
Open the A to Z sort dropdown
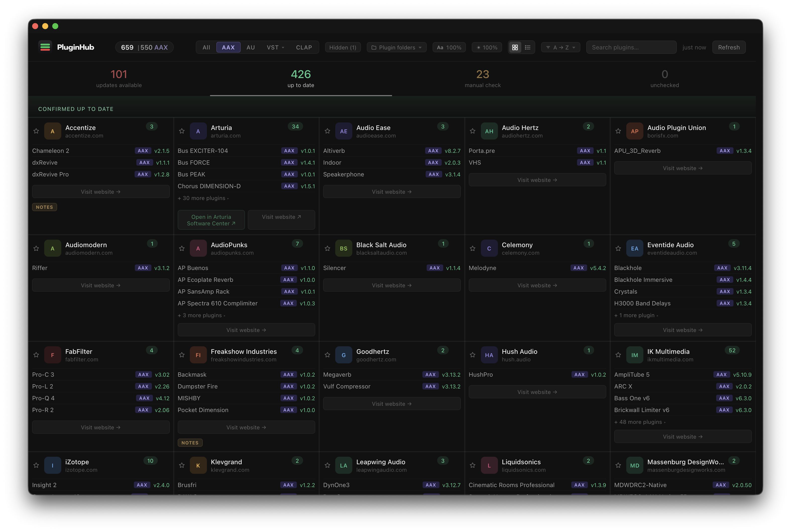coord(560,47)
